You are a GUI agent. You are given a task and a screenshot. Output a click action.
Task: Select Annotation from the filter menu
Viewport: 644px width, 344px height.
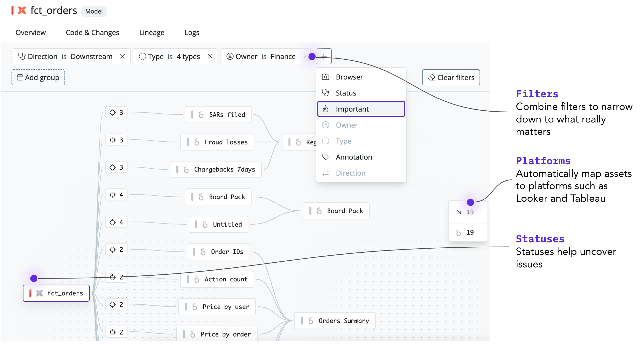point(354,157)
